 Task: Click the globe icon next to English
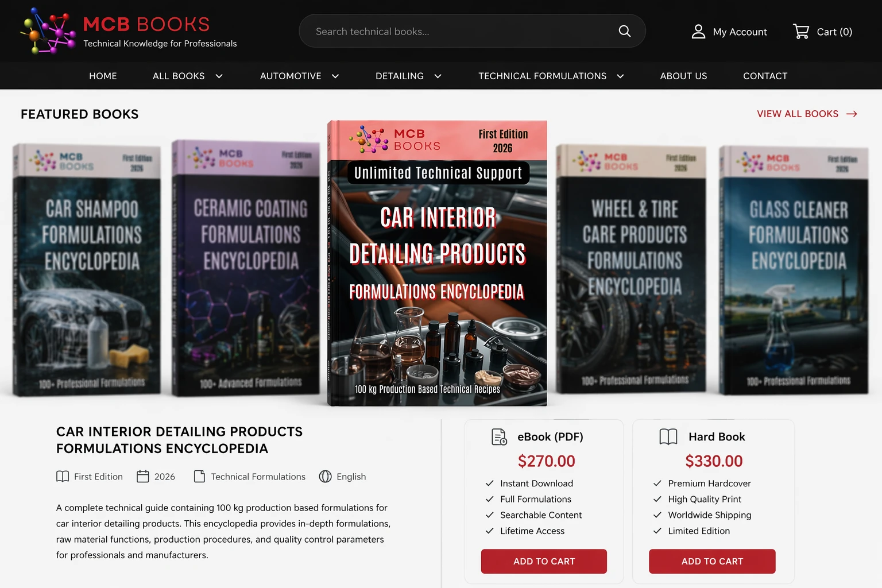(325, 477)
